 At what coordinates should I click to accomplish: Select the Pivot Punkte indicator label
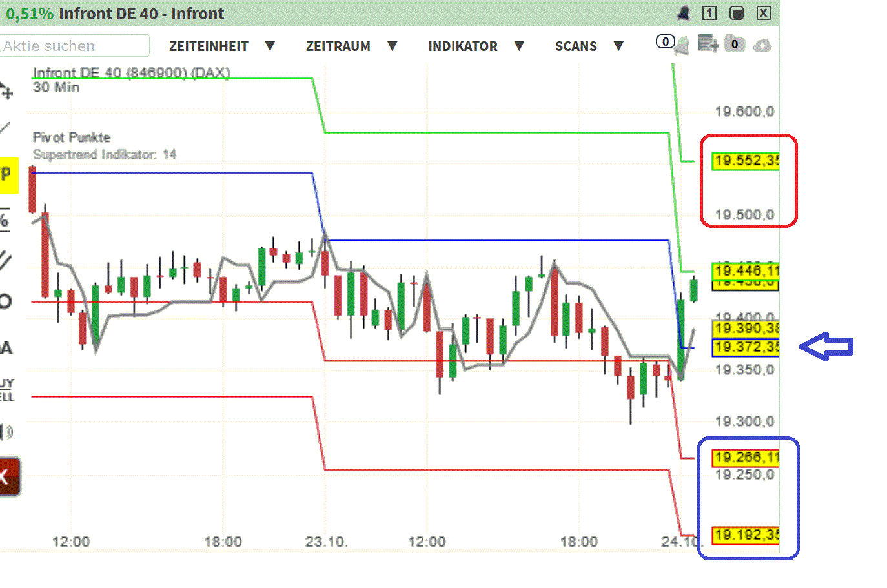[72, 137]
